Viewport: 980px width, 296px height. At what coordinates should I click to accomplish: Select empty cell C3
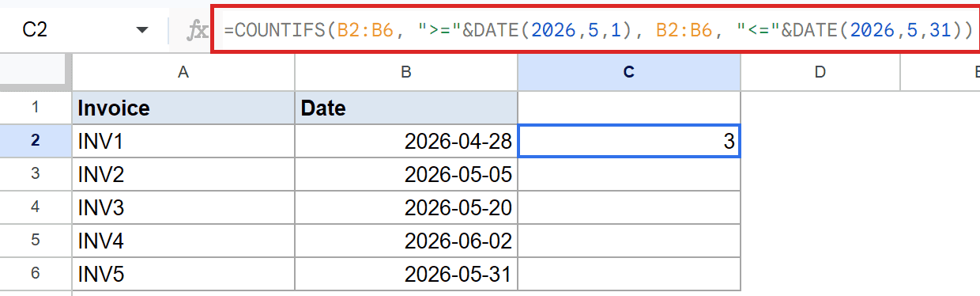(629, 174)
